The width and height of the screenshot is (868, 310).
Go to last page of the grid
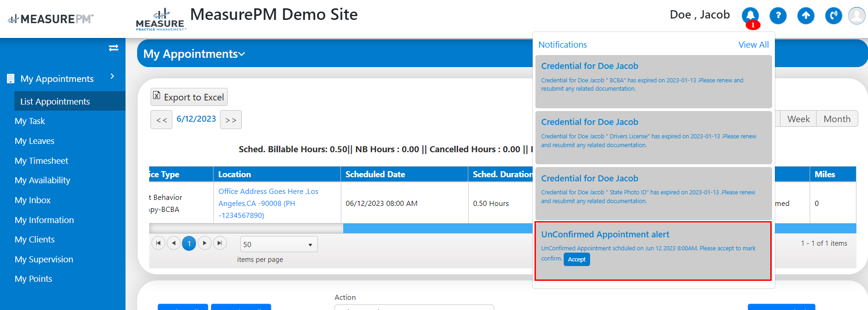click(x=220, y=243)
